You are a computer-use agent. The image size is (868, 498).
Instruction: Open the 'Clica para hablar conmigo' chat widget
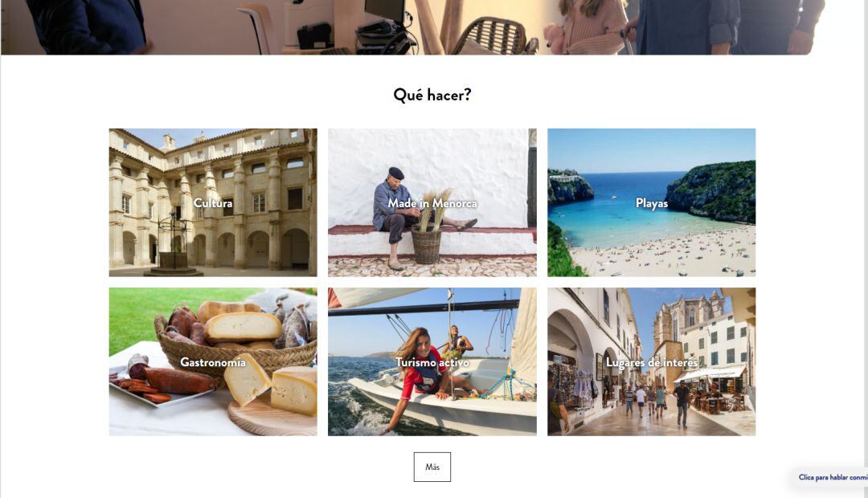(830, 477)
